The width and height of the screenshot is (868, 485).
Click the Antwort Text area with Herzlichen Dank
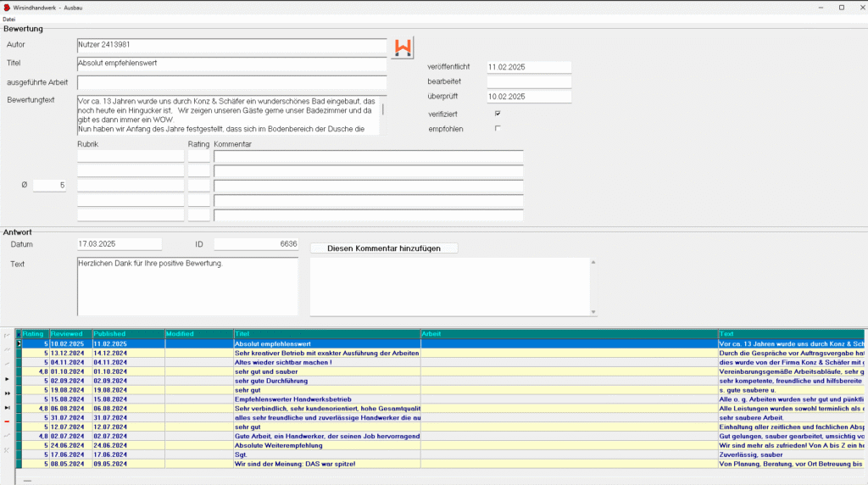click(187, 287)
